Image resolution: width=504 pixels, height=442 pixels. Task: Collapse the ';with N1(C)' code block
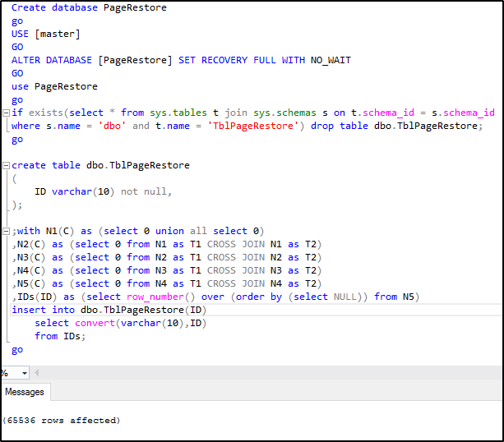point(6,232)
